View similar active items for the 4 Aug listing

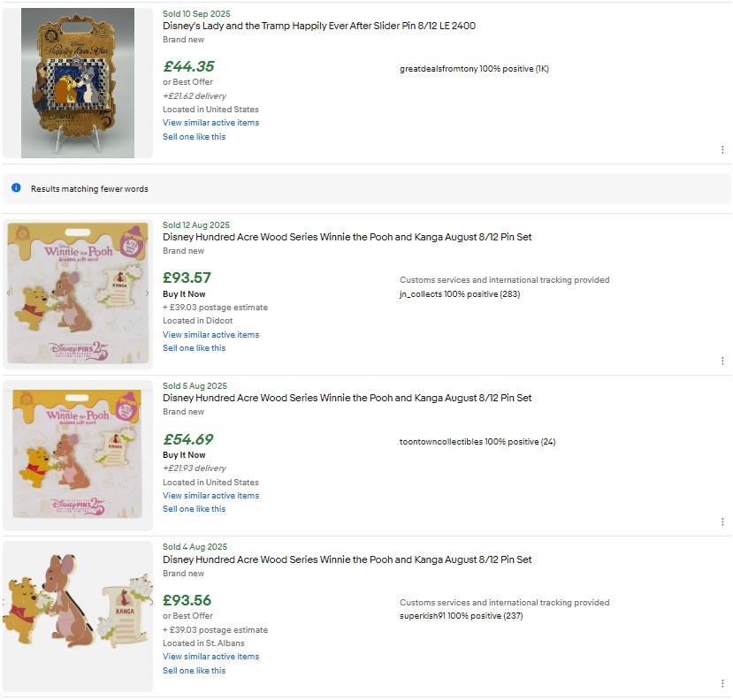[x=210, y=657]
